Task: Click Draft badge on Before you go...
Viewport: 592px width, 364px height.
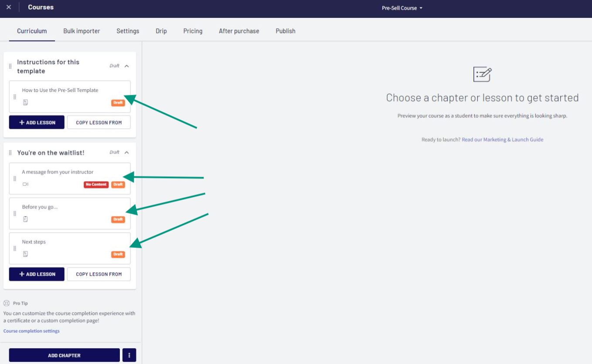Action: point(118,219)
